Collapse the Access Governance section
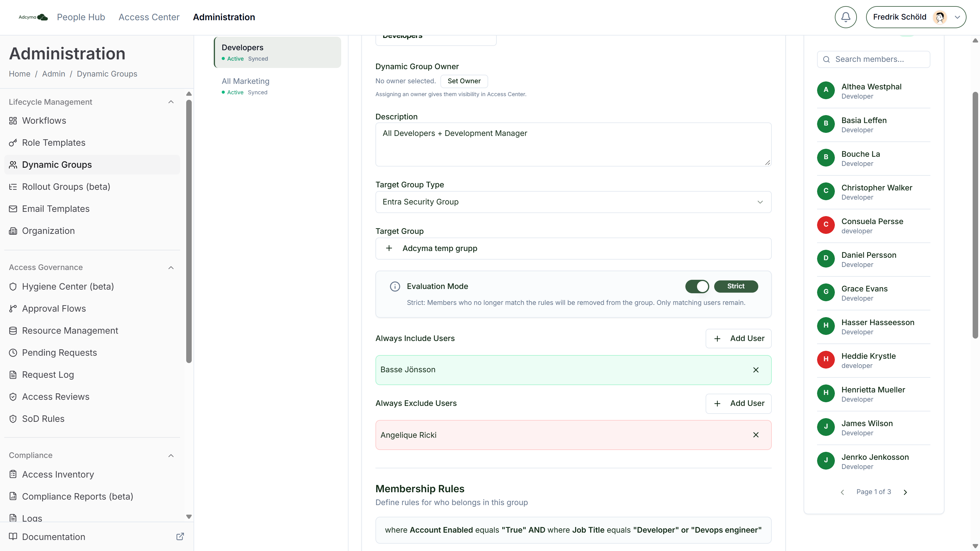 pyautogui.click(x=171, y=267)
